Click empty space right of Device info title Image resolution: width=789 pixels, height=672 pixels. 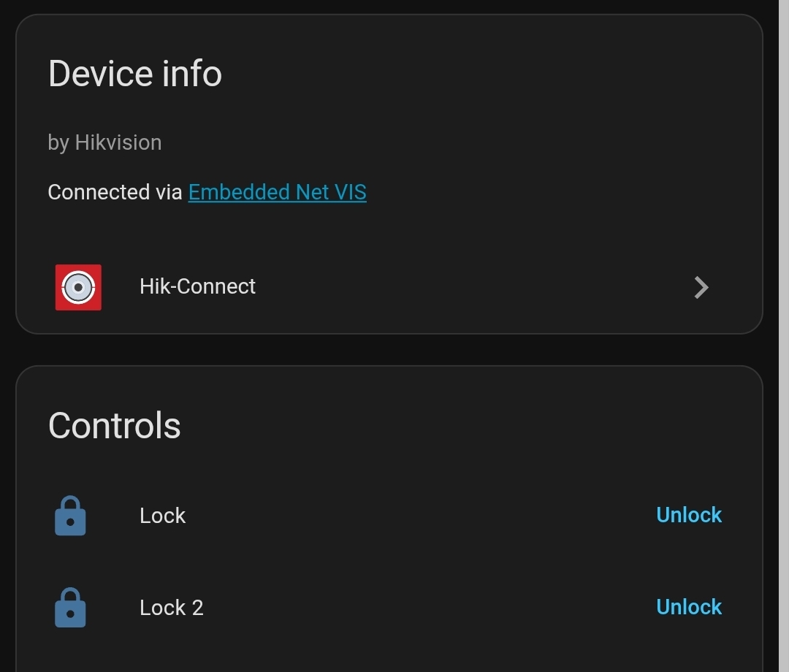475,74
